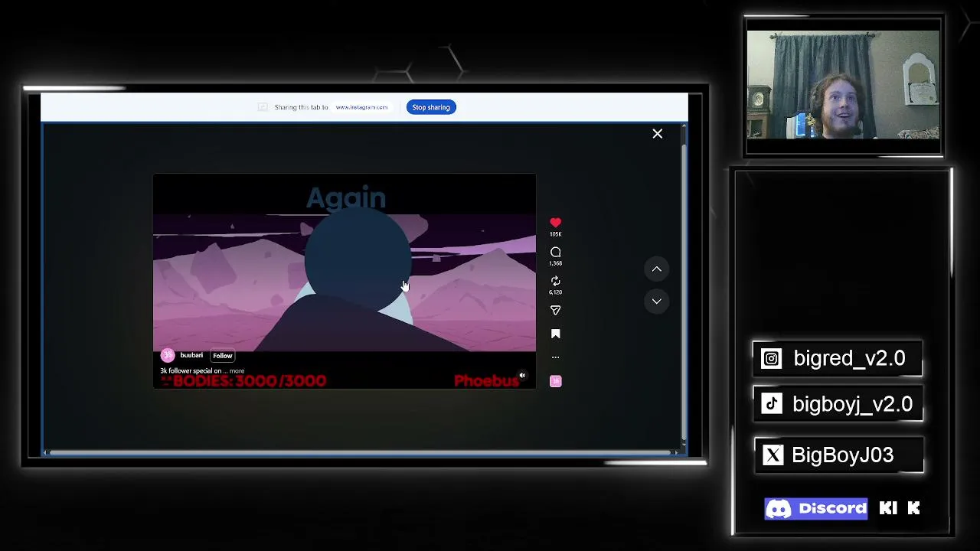The image size is (980, 551).
Task: Click the 105K likes count
Action: point(555,234)
